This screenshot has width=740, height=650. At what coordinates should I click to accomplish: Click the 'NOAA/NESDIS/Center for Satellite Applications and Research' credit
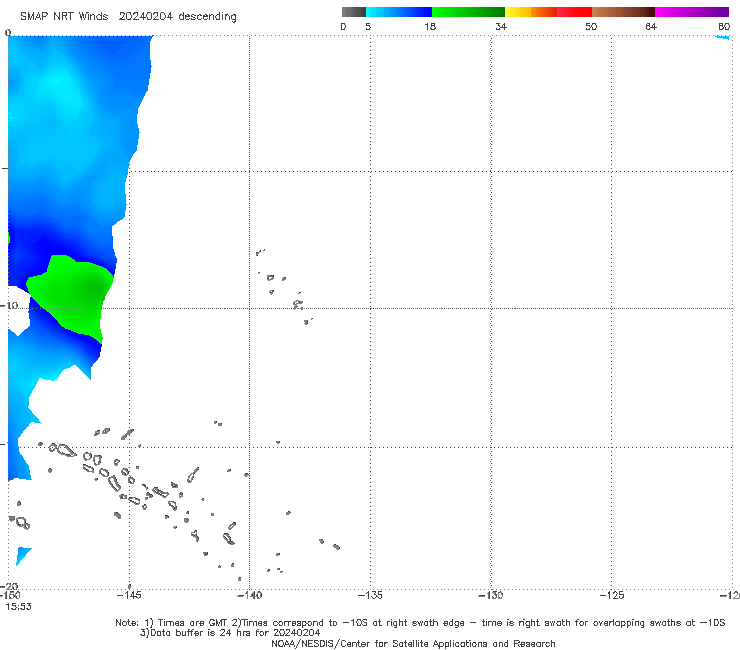tap(413, 643)
